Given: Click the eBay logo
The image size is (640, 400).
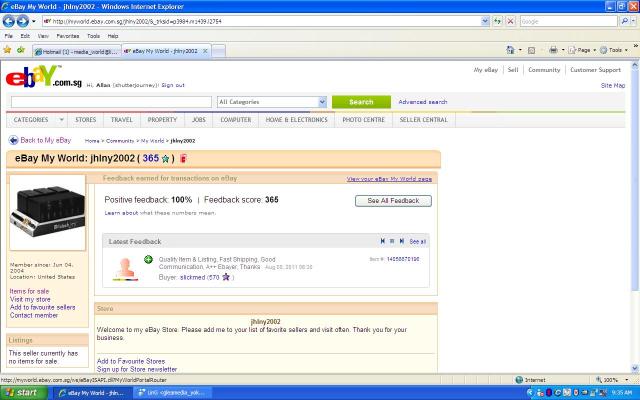Looking at the screenshot, I should click(32, 78).
